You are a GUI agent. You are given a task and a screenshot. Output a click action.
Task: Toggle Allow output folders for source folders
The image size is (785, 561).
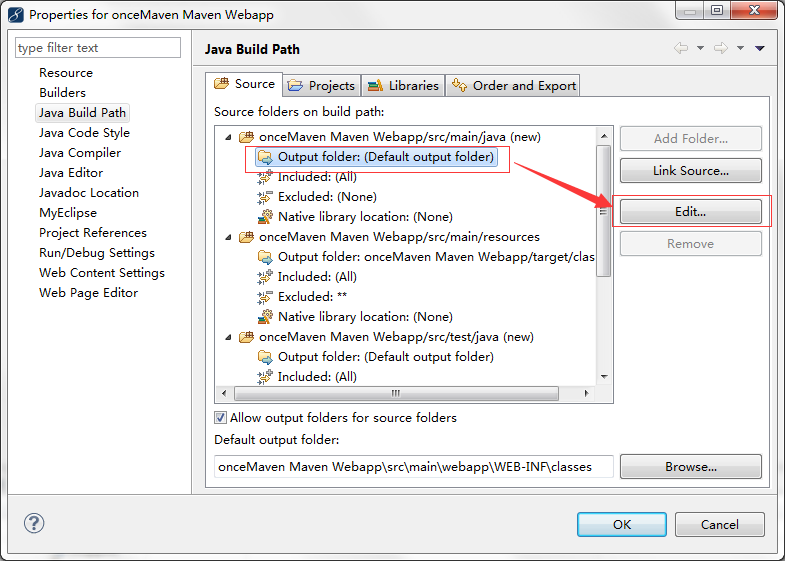[221, 418]
